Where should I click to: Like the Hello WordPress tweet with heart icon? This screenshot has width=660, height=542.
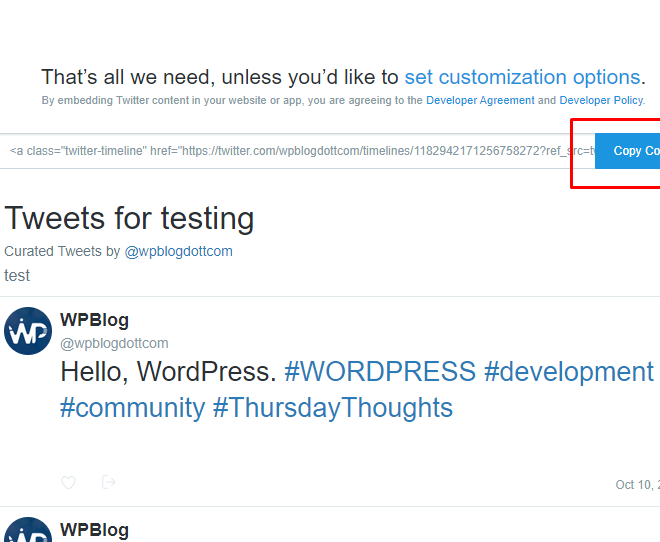[x=69, y=482]
